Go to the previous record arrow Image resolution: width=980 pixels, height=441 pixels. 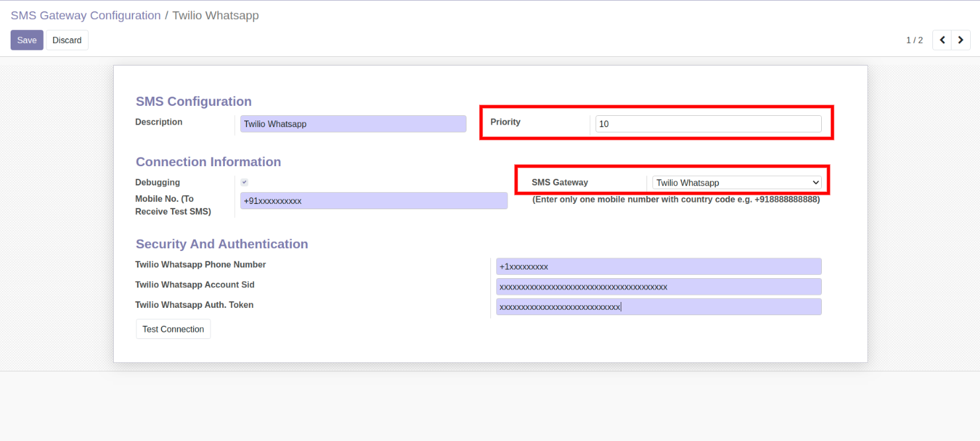click(x=942, y=40)
